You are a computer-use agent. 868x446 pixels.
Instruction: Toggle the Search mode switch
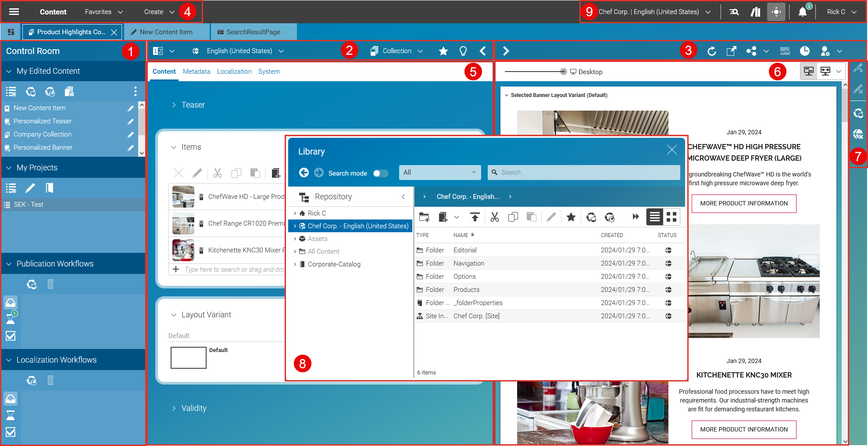click(x=380, y=173)
